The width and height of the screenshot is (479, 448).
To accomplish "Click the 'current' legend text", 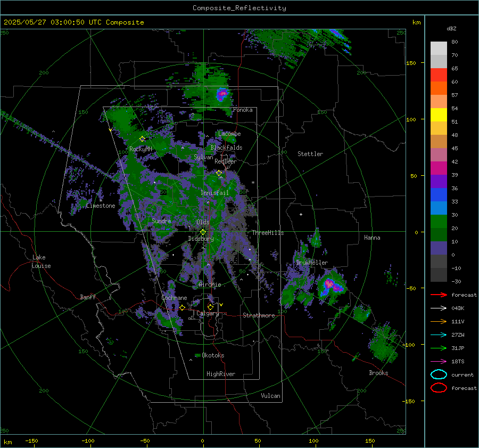I will [x=463, y=375].
